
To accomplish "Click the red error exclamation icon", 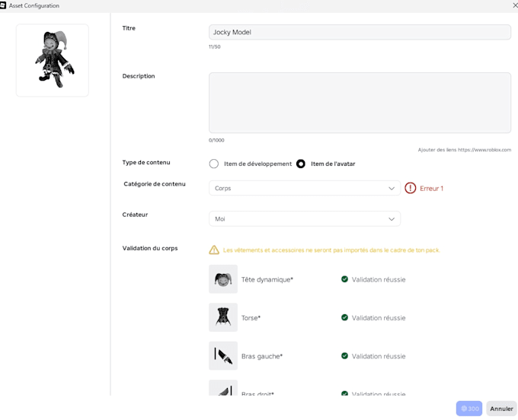I will tap(411, 188).
